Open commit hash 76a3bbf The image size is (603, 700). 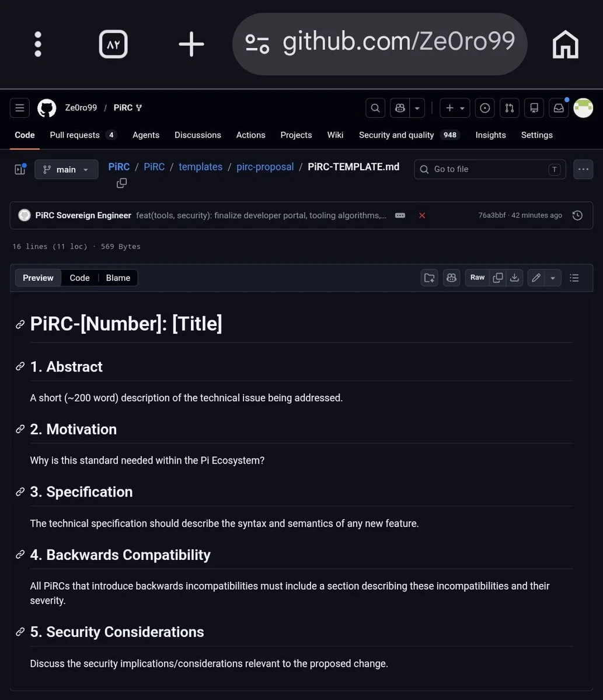coord(492,215)
